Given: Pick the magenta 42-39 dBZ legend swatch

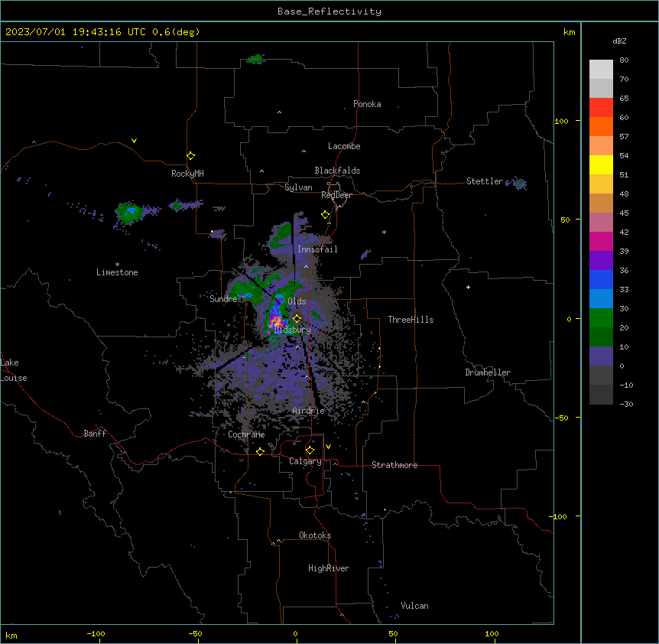Looking at the screenshot, I should click(601, 241).
